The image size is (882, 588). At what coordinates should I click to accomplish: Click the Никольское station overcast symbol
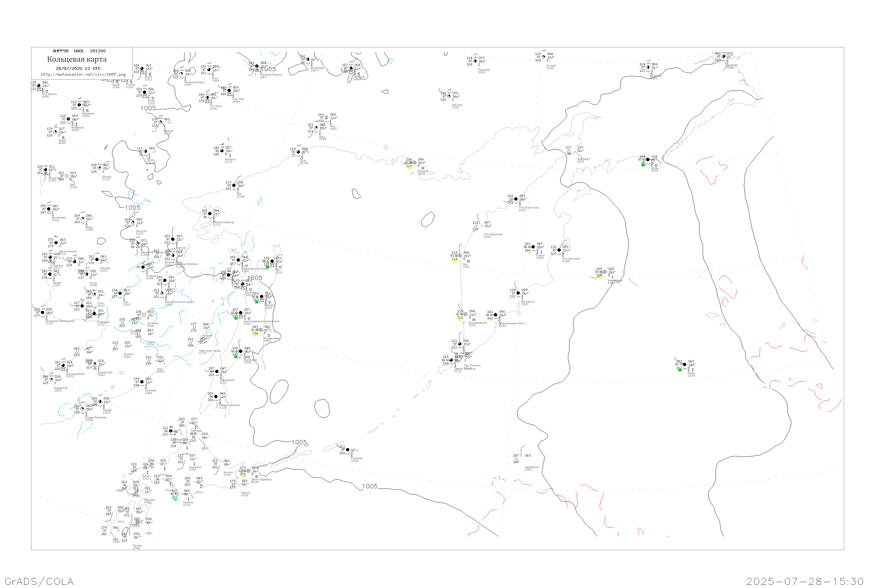pos(604,272)
